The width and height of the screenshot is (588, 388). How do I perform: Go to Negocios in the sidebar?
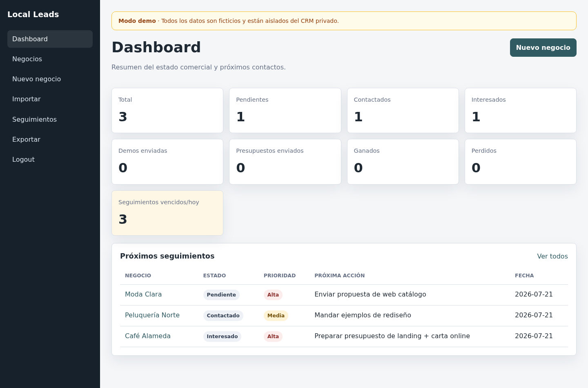(50, 59)
